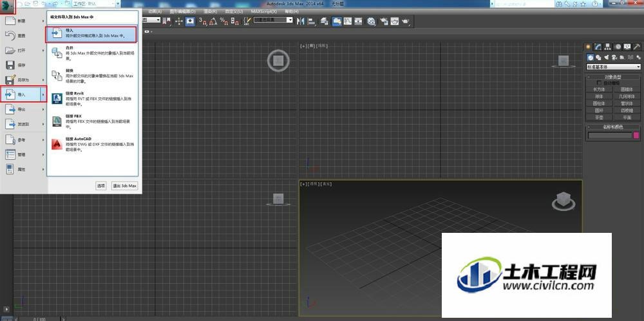Image resolution: width=644 pixels, height=321 pixels.
Task: Switch to the Hierarchy command panel tab
Action: tap(608, 47)
